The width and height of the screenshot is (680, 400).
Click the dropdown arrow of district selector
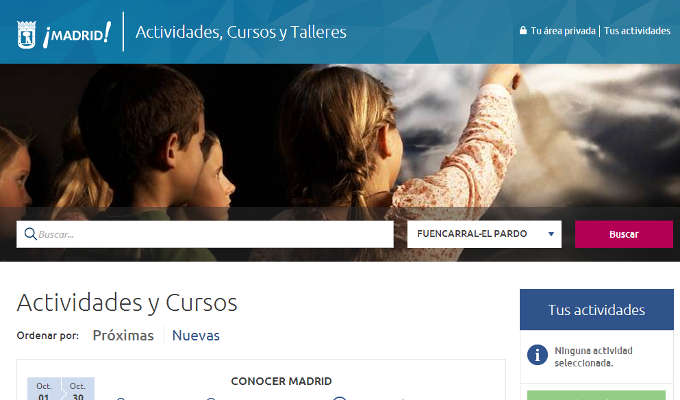[x=551, y=234]
